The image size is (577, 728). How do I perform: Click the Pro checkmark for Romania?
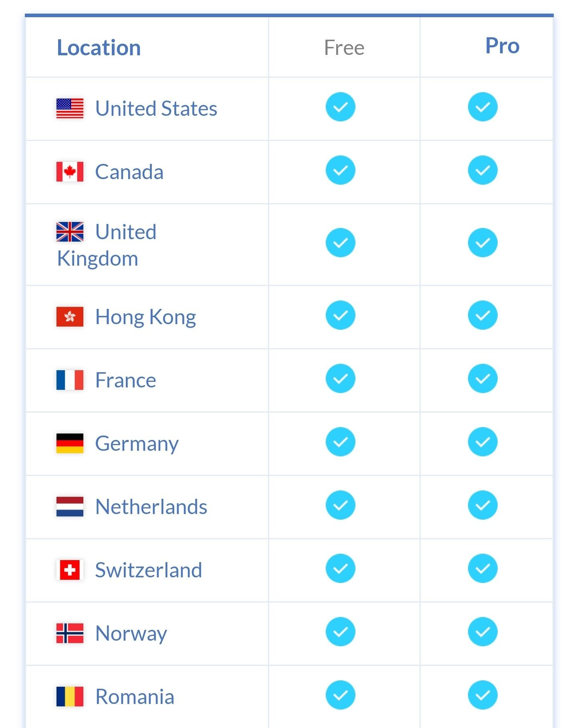tap(483, 695)
